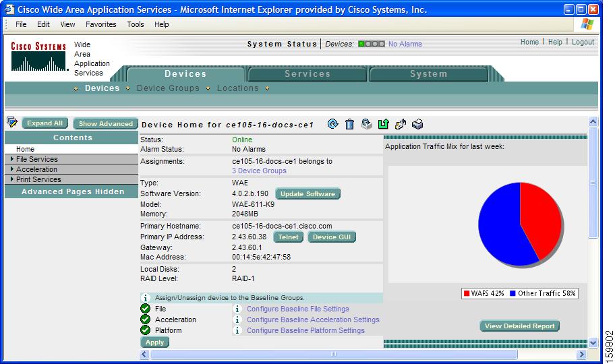Viewport: 615px width, 364px height.
Task: Click the vertical scrollbar up arrow
Action: (x=593, y=122)
